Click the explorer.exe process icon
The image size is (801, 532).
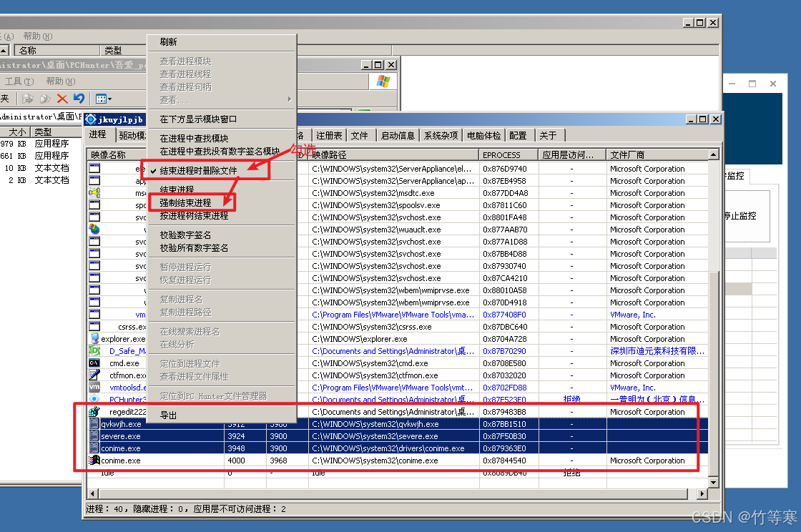coord(94,339)
